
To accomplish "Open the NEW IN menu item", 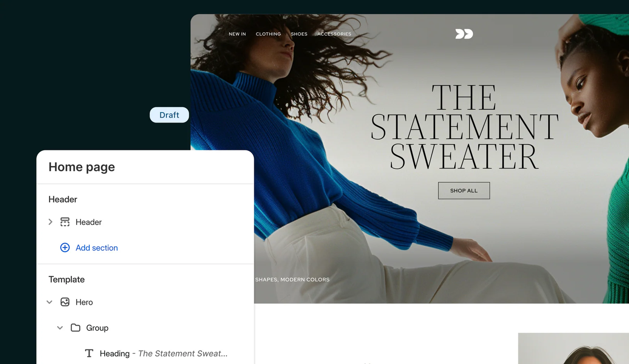I will 237,34.
